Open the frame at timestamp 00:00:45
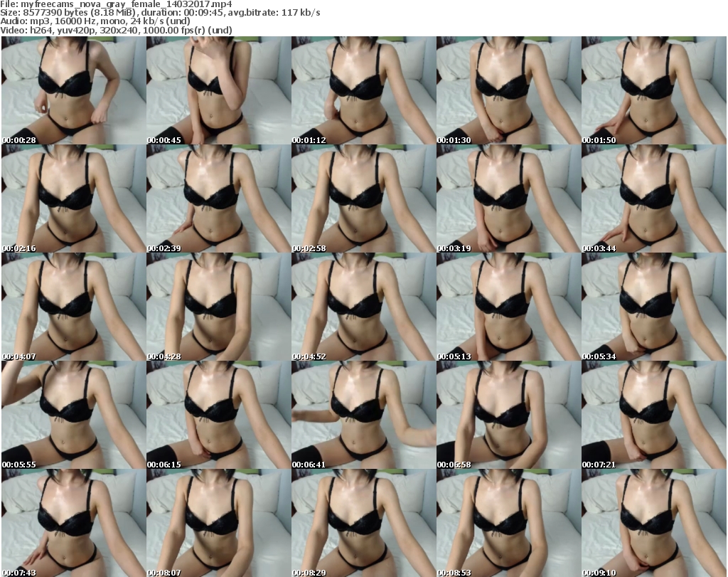 click(x=219, y=90)
